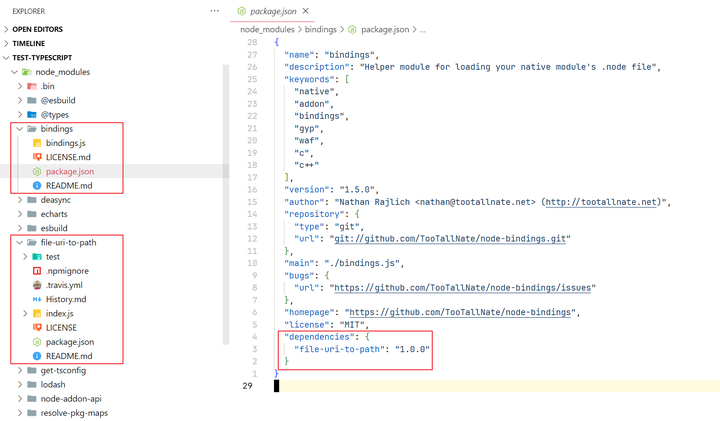Image resolution: width=720 pixels, height=421 pixels.
Task: Open the node-bindings/issues bugs URL link
Action: (x=462, y=288)
